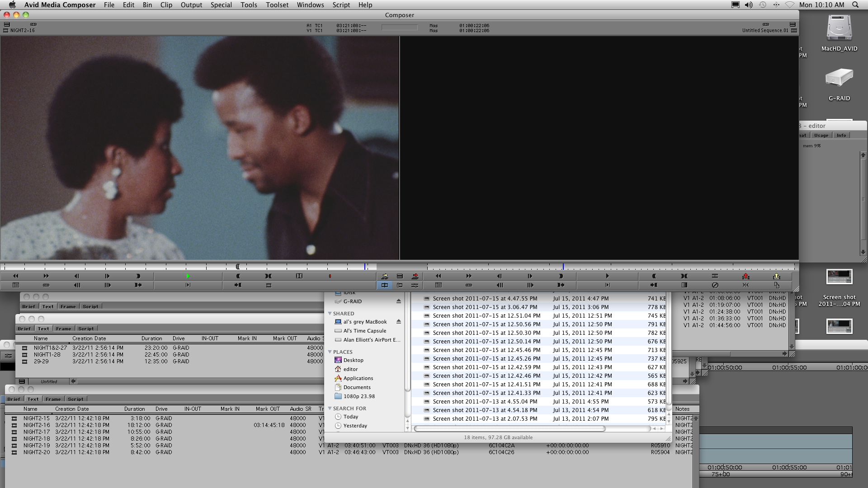This screenshot has width=868, height=488.
Task: Click the yellow Splice-In button
Action: [x=385, y=276]
